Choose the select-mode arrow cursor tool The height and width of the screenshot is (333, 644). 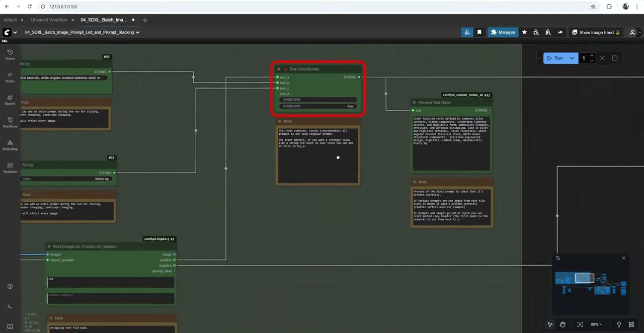[550, 324]
